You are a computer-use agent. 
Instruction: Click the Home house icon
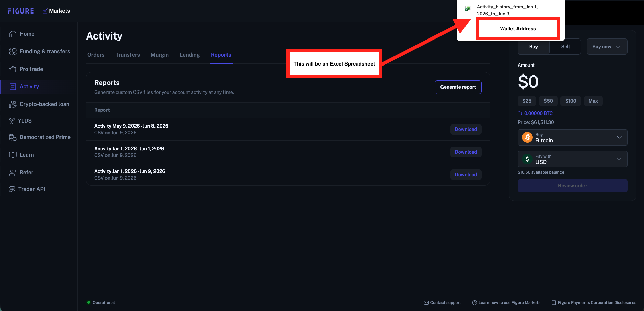13,34
